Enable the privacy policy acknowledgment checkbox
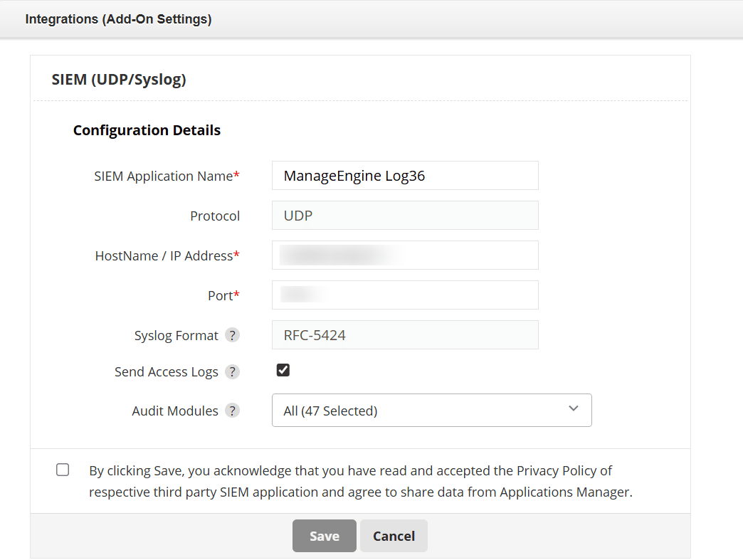743x560 pixels. point(63,470)
